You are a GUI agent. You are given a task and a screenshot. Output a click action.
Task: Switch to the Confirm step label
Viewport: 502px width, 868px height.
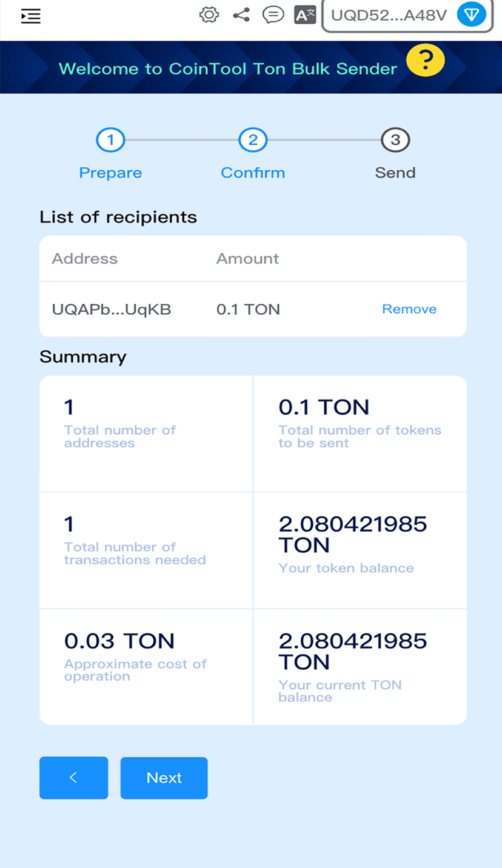(253, 173)
